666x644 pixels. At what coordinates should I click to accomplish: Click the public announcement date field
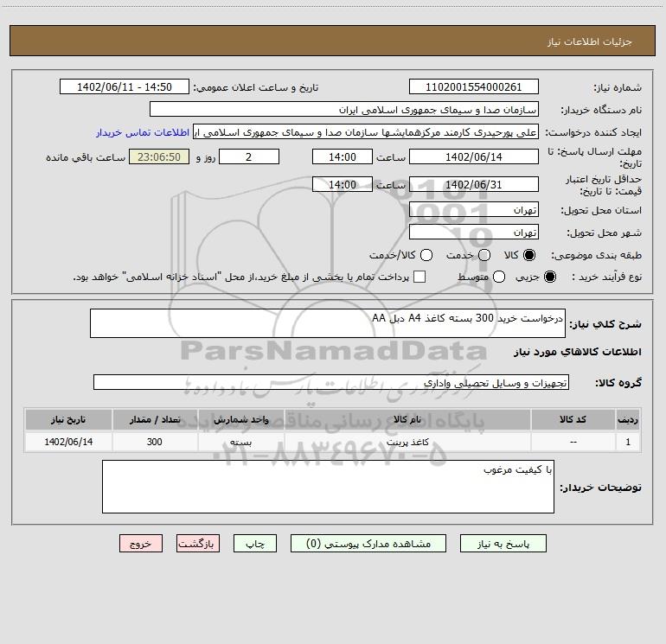point(125,86)
